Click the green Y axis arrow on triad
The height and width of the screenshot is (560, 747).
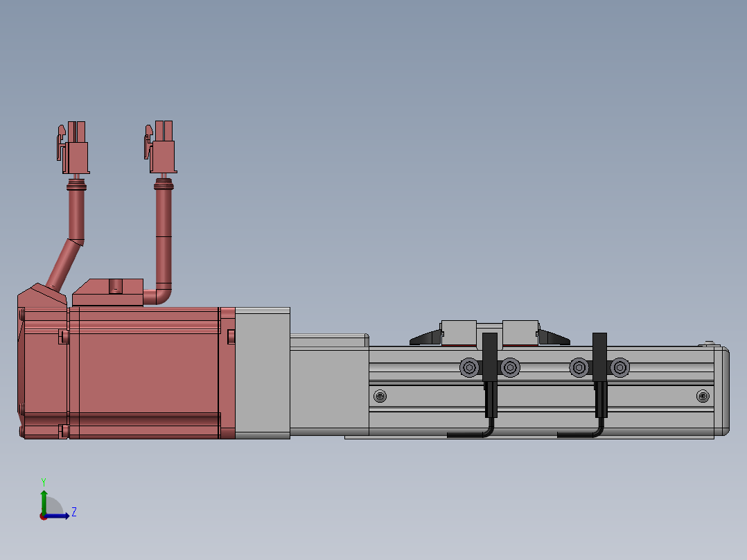point(44,498)
